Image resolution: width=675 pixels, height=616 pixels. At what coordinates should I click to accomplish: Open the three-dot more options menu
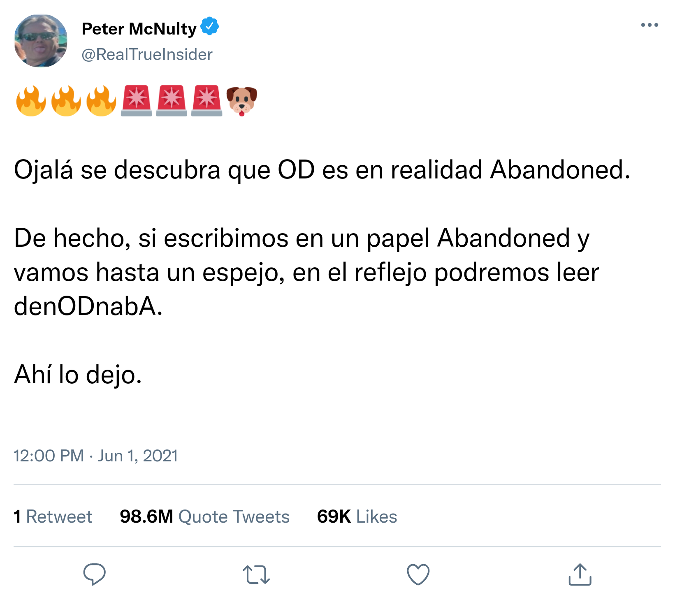(649, 25)
